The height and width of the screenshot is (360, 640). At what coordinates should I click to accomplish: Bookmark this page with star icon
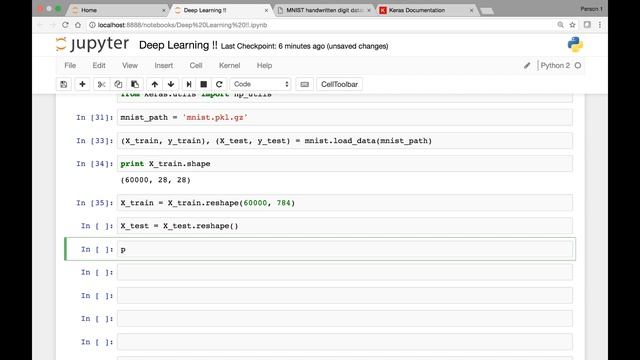tap(572, 25)
